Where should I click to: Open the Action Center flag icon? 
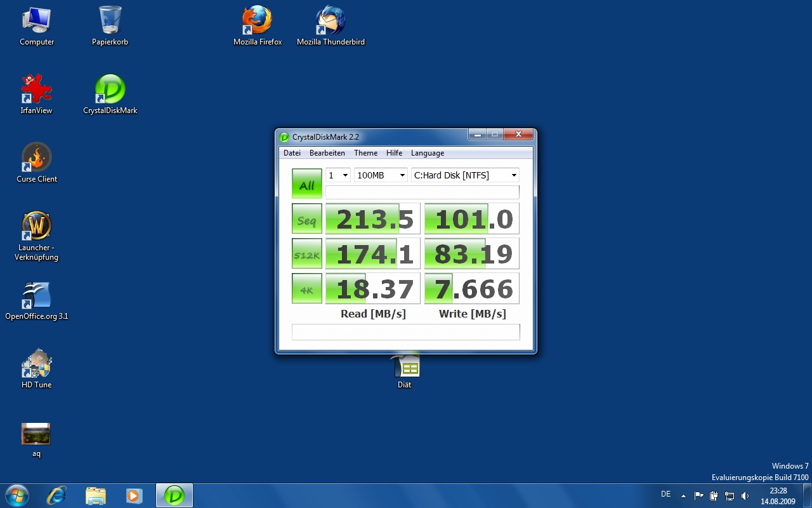pyautogui.click(x=699, y=496)
